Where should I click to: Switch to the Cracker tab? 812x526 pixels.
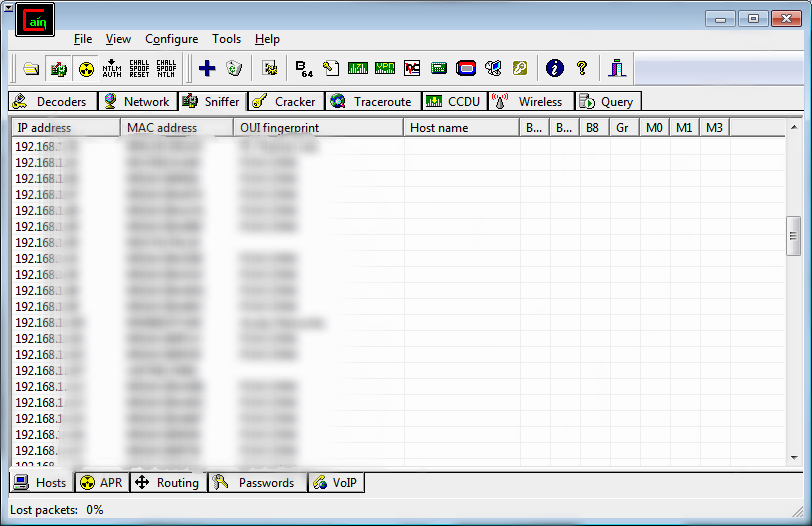(285, 101)
